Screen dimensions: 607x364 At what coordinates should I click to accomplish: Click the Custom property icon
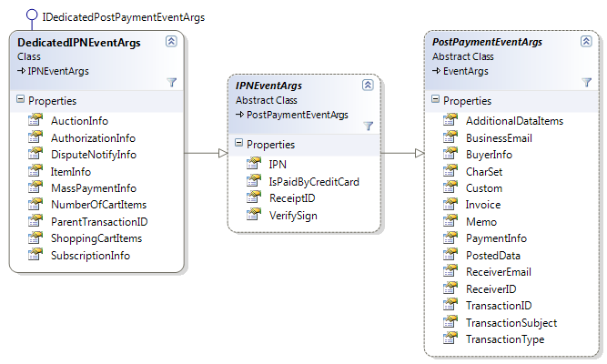tap(450, 187)
